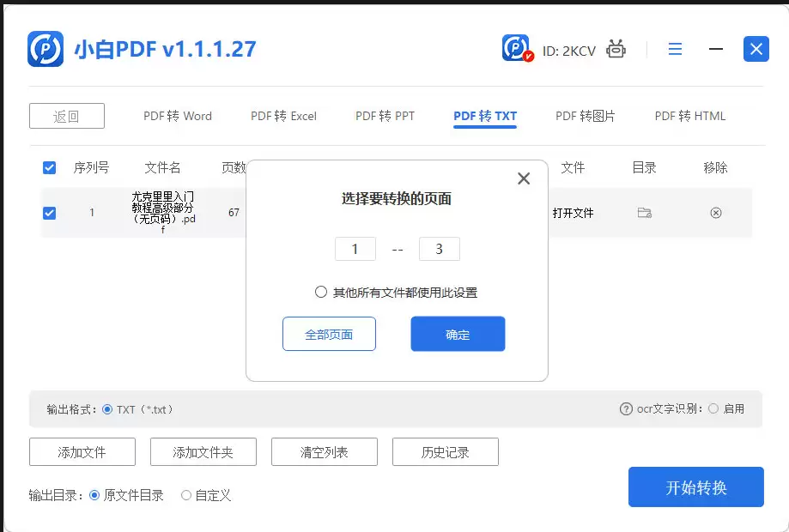Click the 全部页面 button
The width and height of the screenshot is (789, 532).
(x=329, y=334)
